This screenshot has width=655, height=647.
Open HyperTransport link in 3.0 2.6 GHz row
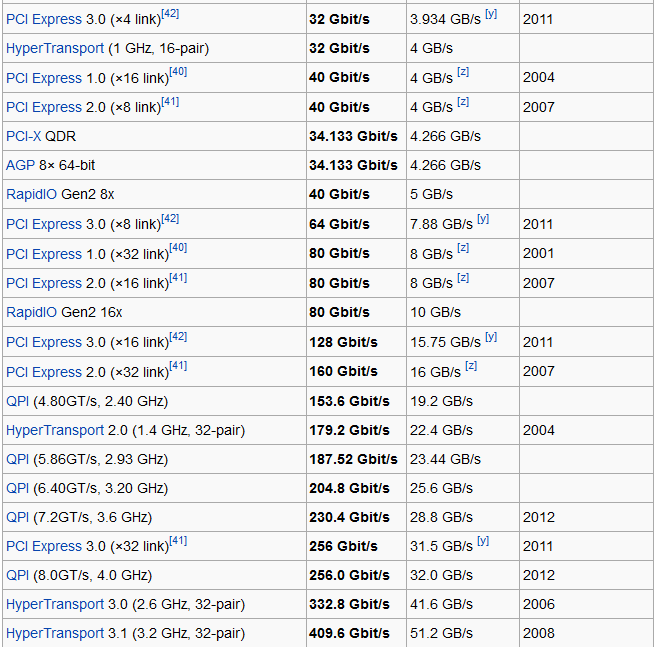[55, 604]
